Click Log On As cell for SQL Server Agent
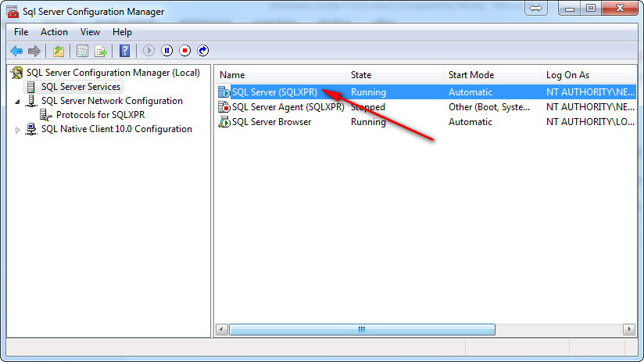 (590, 107)
